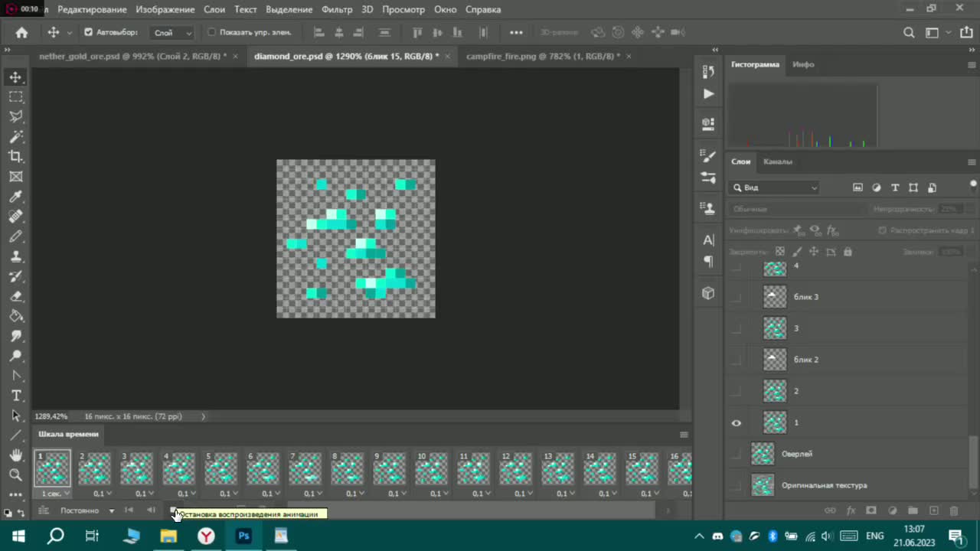Select the Healing Brush tool
The image size is (980, 551).
pyautogui.click(x=15, y=217)
